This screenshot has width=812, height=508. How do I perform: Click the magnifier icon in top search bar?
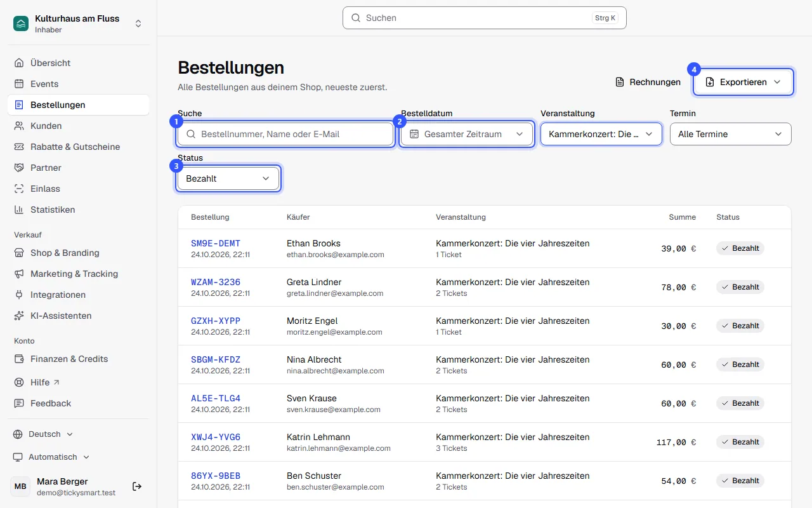point(356,18)
